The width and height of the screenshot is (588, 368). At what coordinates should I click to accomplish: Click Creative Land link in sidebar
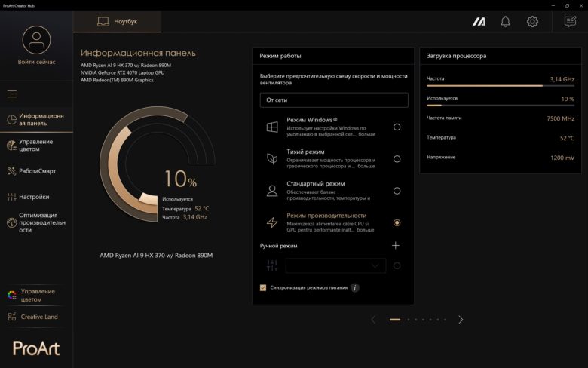[x=39, y=317]
